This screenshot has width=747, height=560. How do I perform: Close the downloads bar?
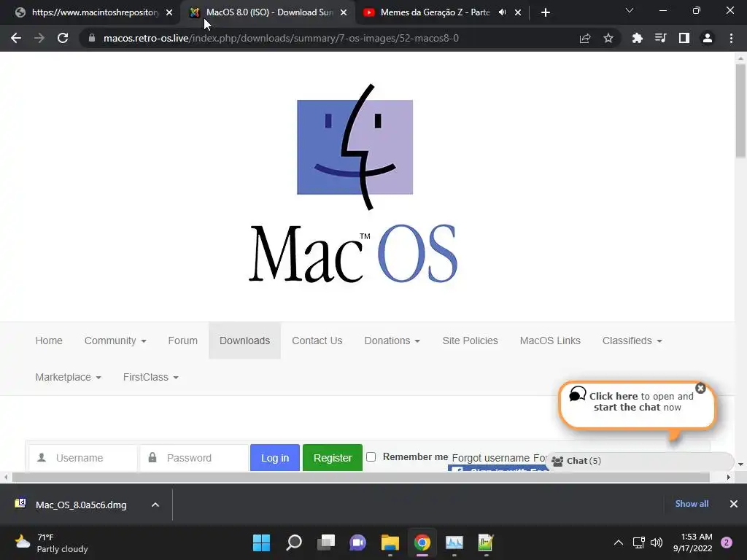coord(734,504)
